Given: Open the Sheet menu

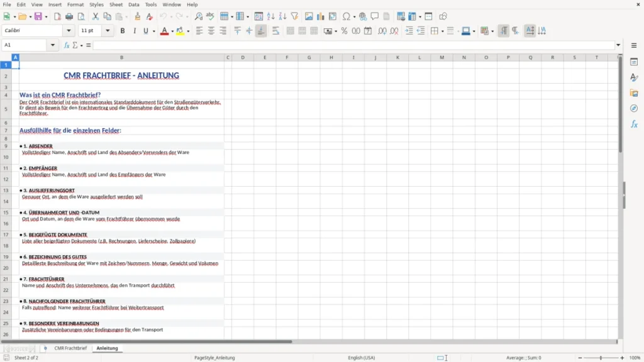Looking at the screenshot, I should pyautogui.click(x=116, y=4).
